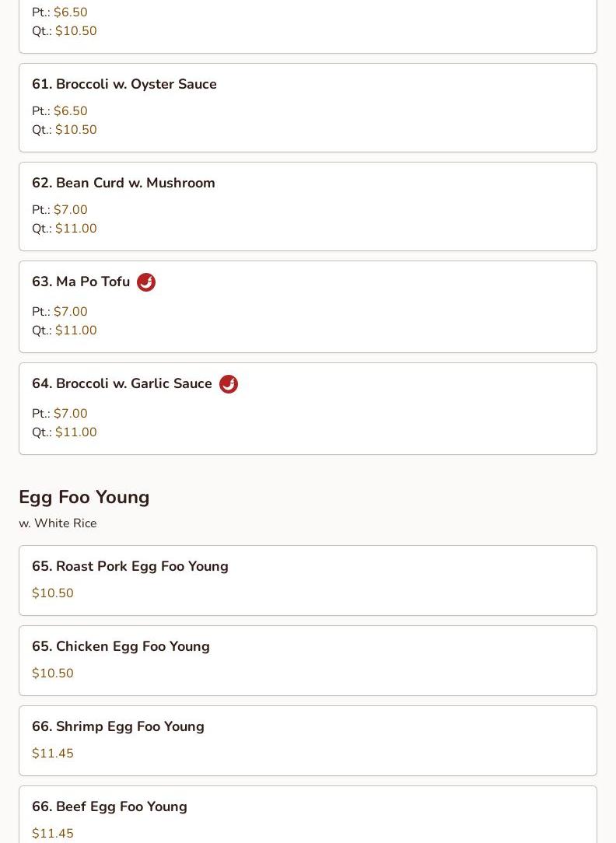The width and height of the screenshot is (616, 843).
Task: Click the spicy icon beside Broccoli w. Garlic Sauce
Action: tap(229, 384)
